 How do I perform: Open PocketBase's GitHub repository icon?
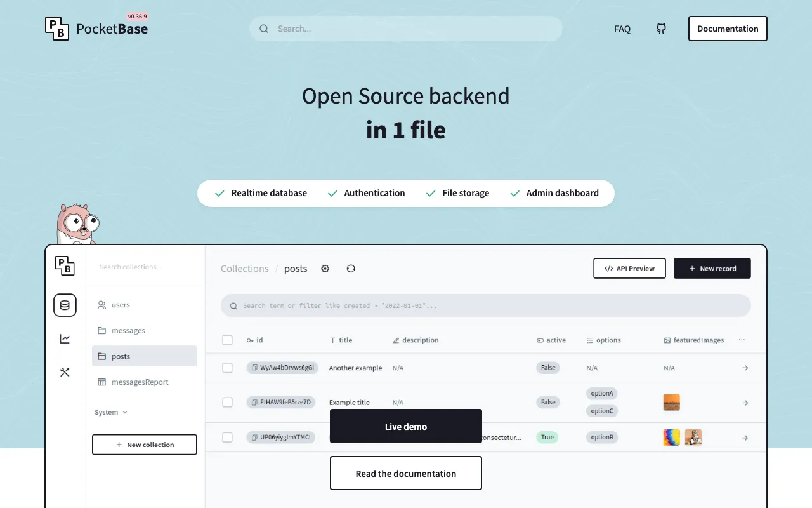661,29
